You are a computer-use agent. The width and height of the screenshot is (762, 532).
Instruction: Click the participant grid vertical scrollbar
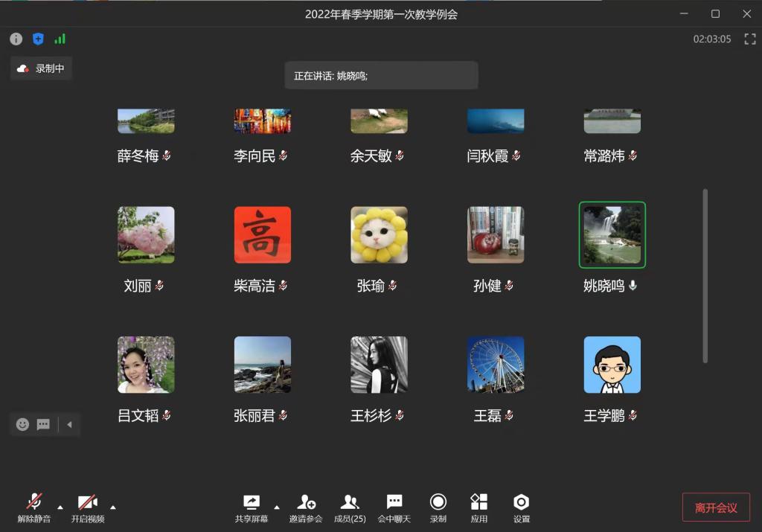point(705,275)
